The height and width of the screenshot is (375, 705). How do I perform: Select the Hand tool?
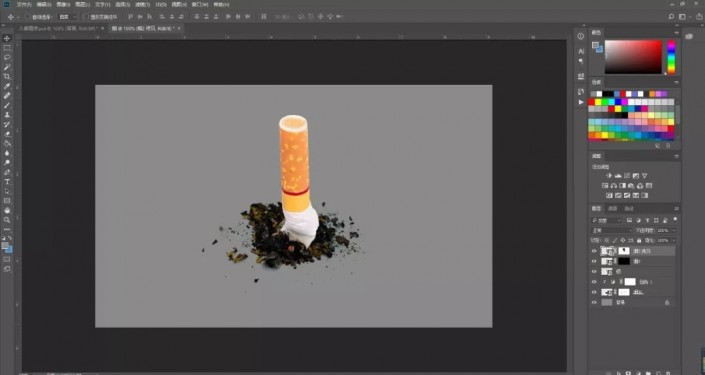tap(7, 210)
